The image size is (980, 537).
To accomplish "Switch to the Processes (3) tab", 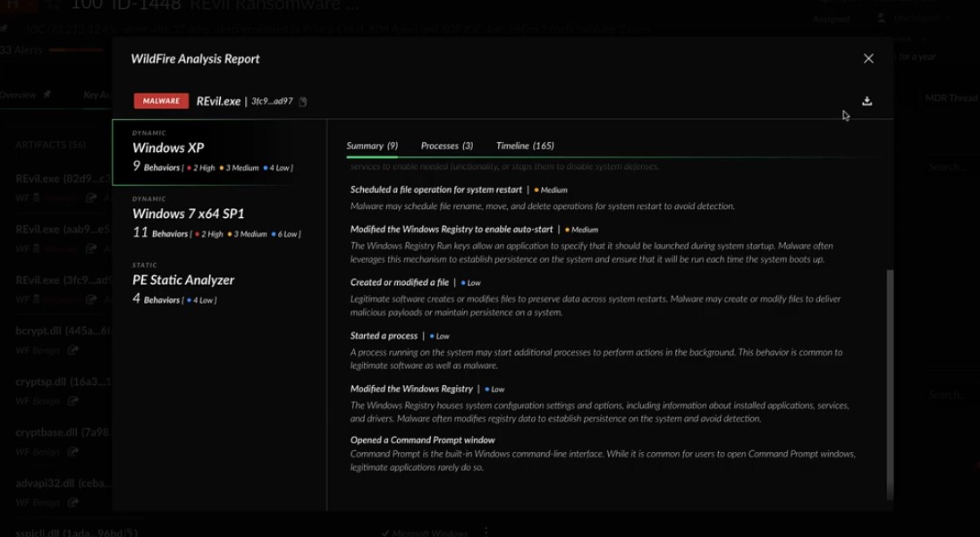I will click(x=447, y=146).
